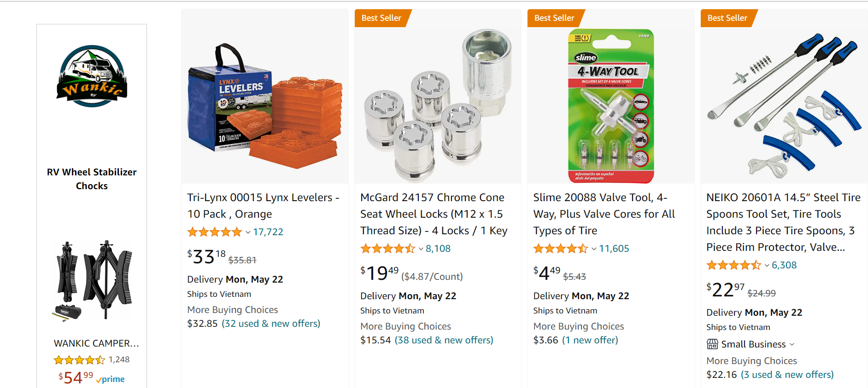Click the Best Seller badge on McGard
The height and width of the screenshot is (388, 868).
click(x=381, y=18)
